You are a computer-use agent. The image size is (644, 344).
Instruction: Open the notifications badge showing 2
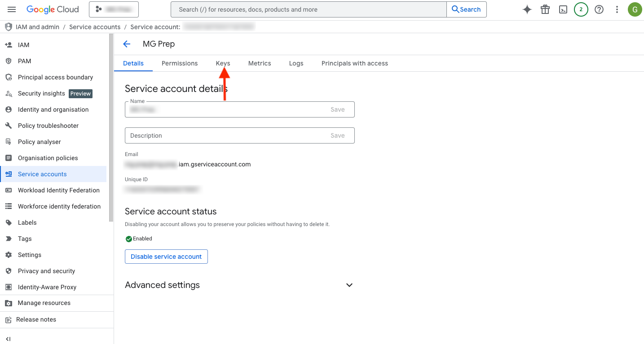[x=581, y=9]
